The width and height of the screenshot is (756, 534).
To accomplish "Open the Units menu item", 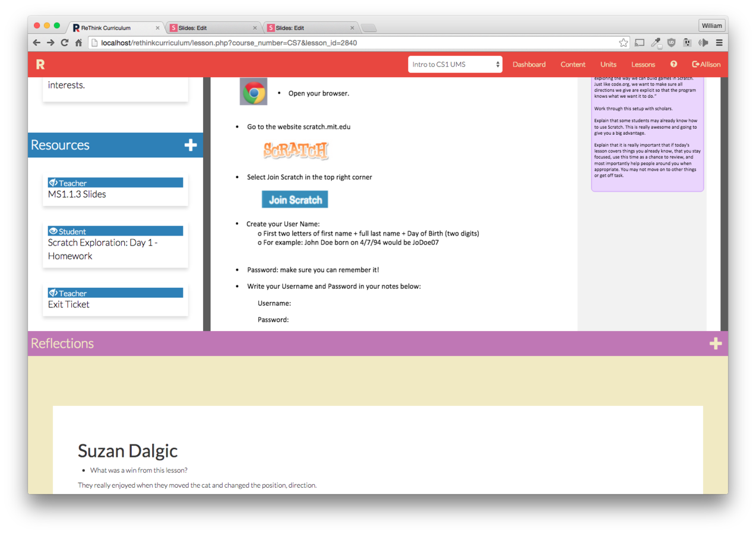I will [x=608, y=64].
